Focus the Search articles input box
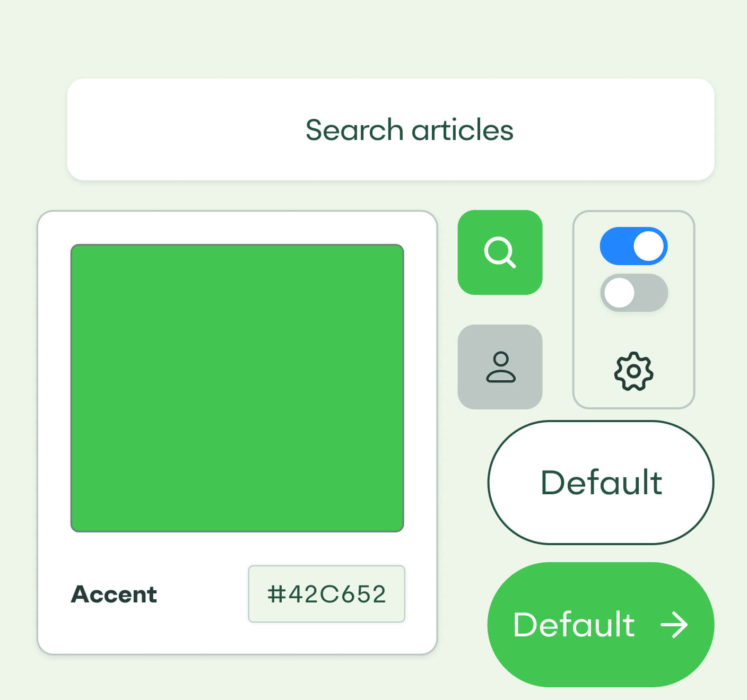747x700 pixels. coord(390,129)
